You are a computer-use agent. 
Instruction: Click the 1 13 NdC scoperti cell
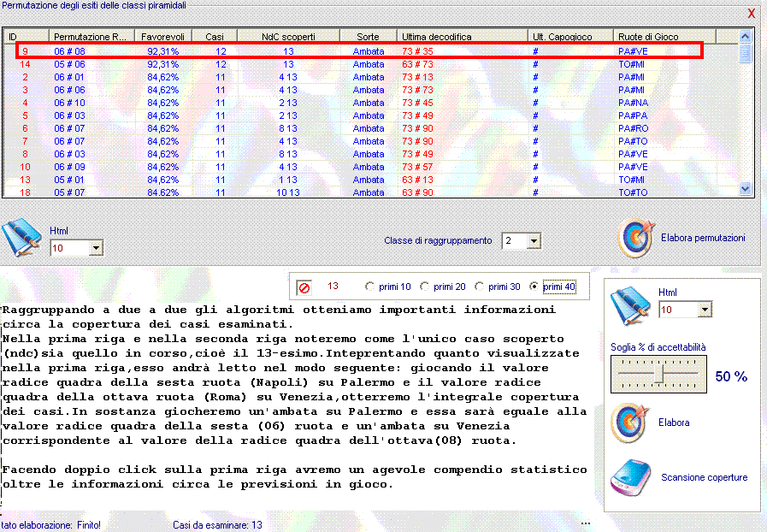click(x=288, y=180)
